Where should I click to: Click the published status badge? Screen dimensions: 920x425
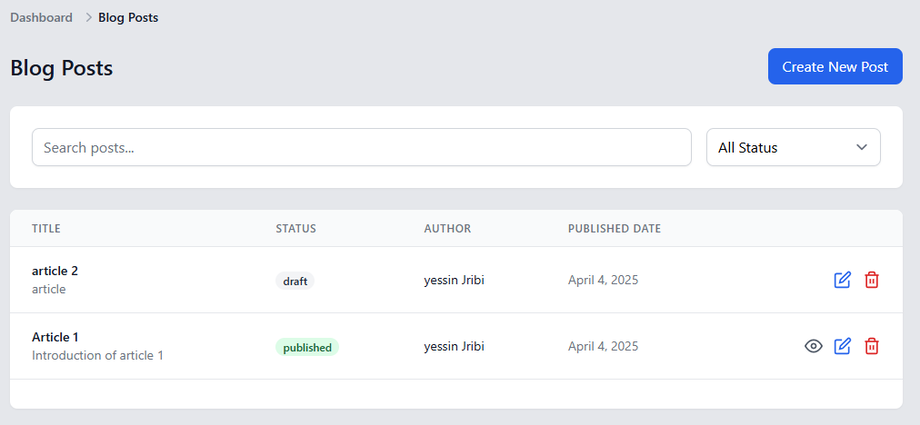pyautogui.click(x=307, y=348)
